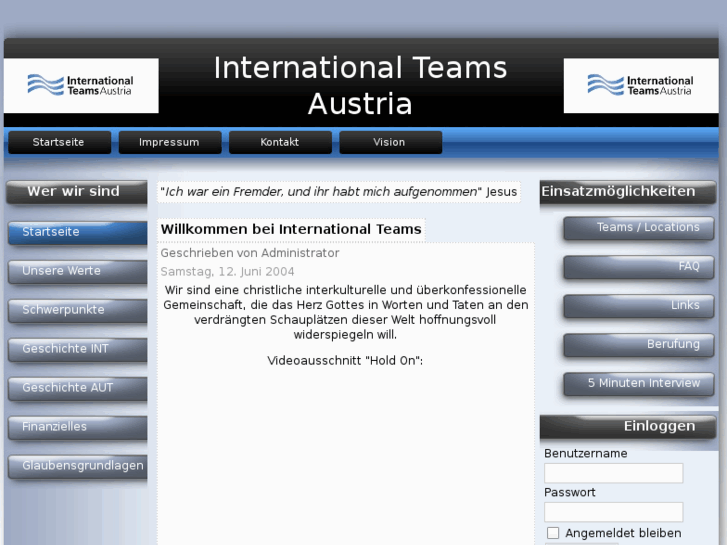The height and width of the screenshot is (545, 727).
Task: Click the right International Teams Austria logo
Action: click(641, 85)
